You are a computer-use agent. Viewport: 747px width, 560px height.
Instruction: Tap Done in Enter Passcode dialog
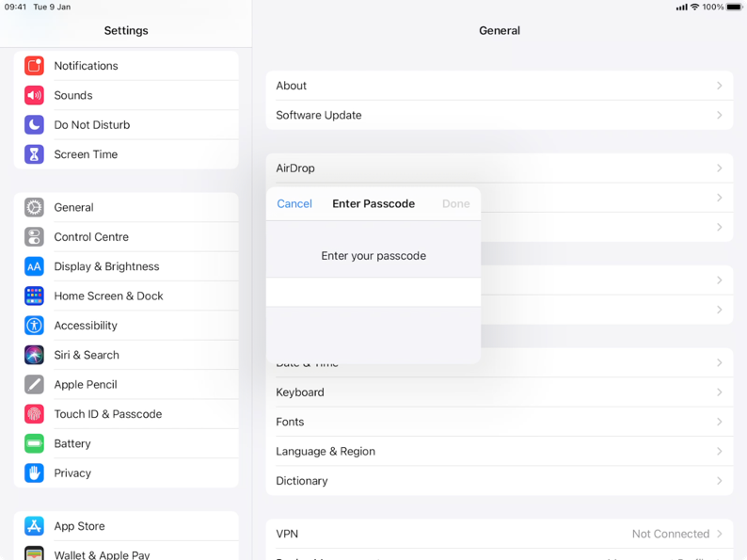(x=456, y=204)
